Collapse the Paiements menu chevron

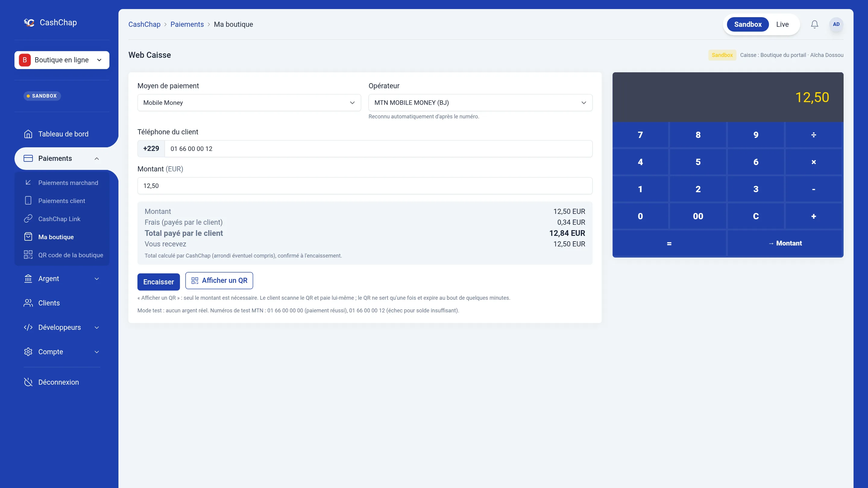pyautogui.click(x=97, y=159)
